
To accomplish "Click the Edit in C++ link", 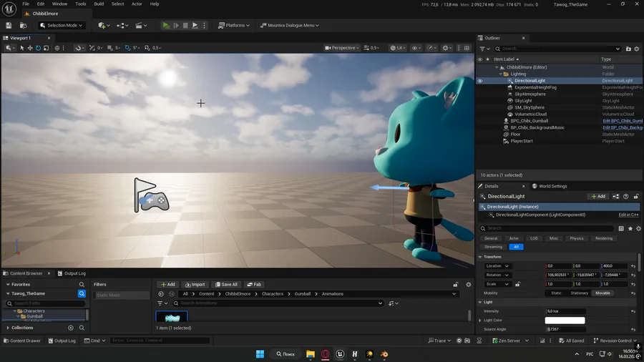I will point(628,215).
